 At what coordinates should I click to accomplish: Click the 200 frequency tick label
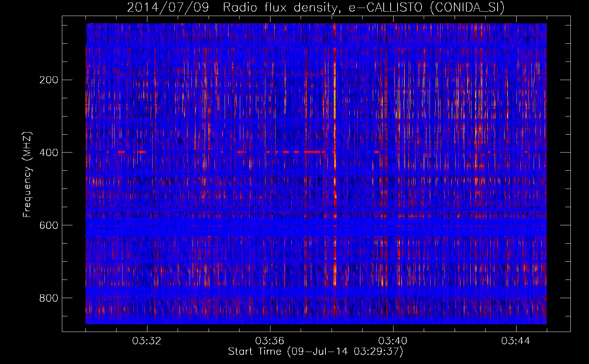(x=48, y=80)
